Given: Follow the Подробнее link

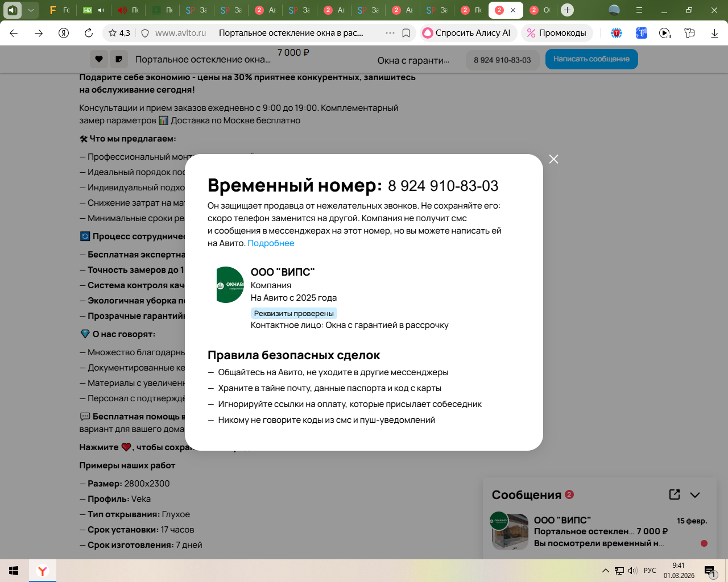Looking at the screenshot, I should tap(271, 243).
